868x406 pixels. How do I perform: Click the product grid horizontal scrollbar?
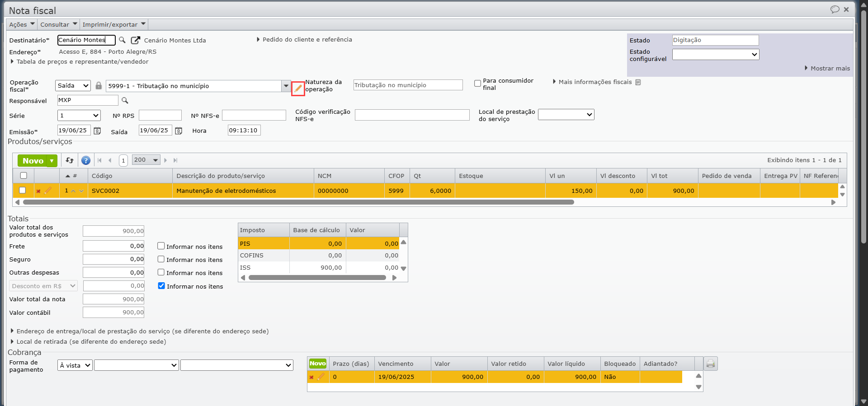point(298,202)
